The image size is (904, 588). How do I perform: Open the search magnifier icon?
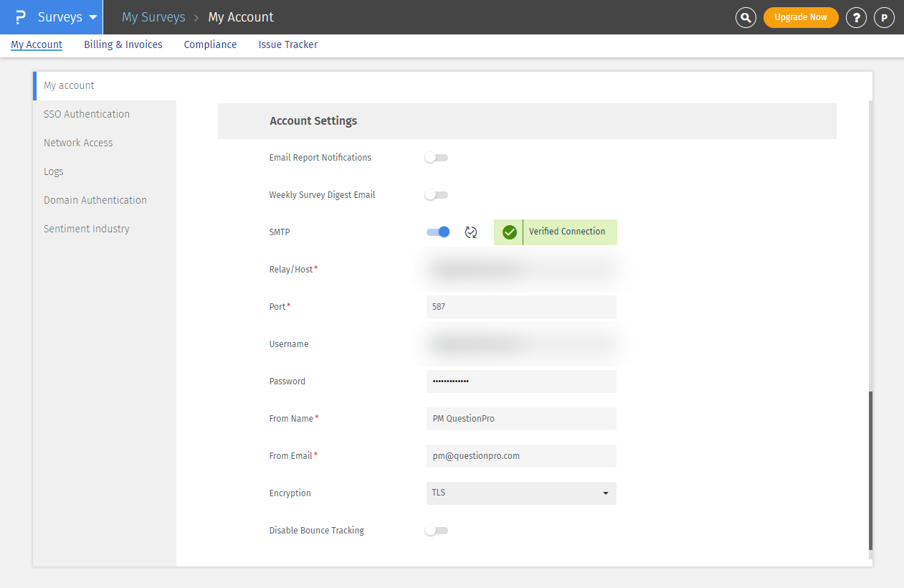[746, 17]
